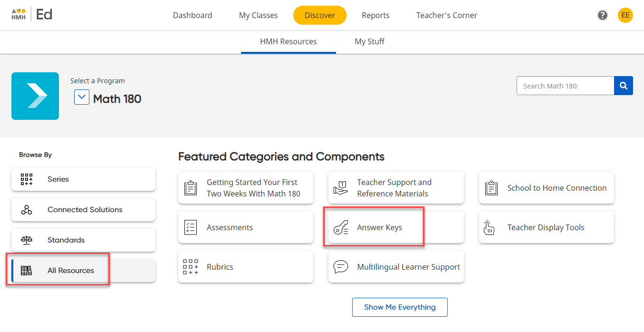
Task: Click the Connected Solutions network icon
Action: (x=26, y=209)
